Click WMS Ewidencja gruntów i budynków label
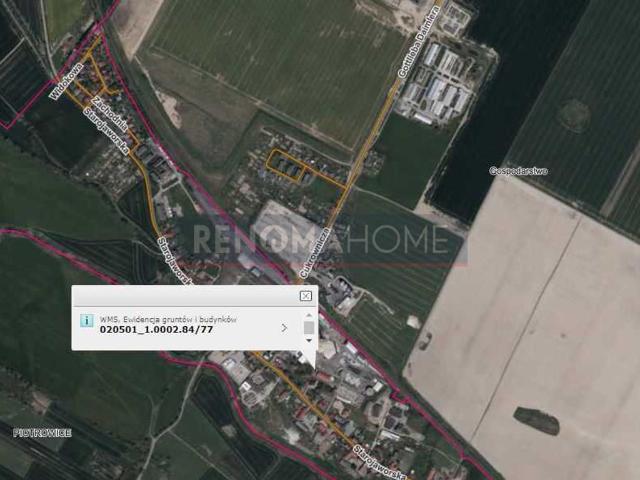The image size is (640, 480). pos(168,319)
